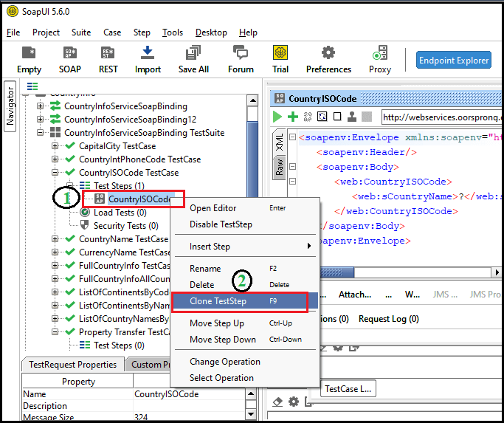The image size is (504, 423).
Task: Expand FullCountryInfo TestCase node
Action: click(x=55, y=265)
